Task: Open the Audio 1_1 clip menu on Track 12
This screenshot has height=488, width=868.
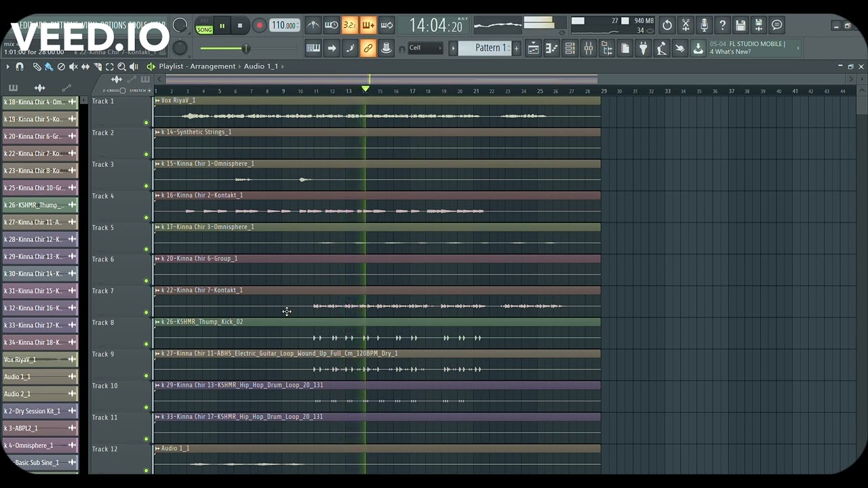Action: pyautogui.click(x=157, y=449)
